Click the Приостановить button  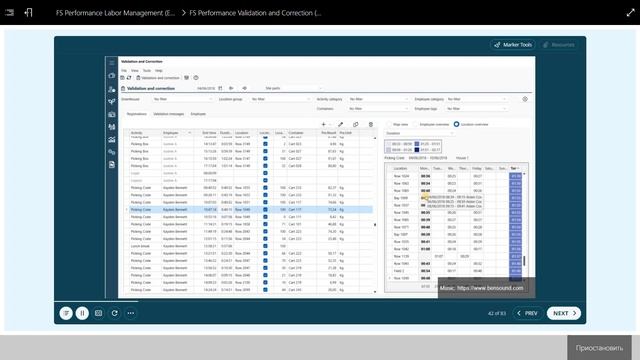599,348
